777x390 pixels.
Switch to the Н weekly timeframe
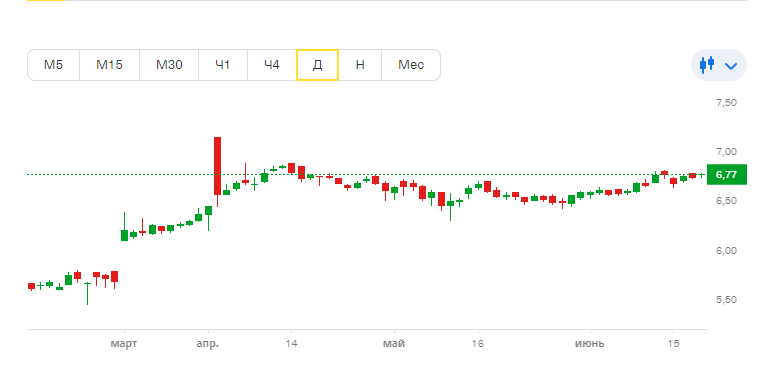pyautogui.click(x=360, y=65)
